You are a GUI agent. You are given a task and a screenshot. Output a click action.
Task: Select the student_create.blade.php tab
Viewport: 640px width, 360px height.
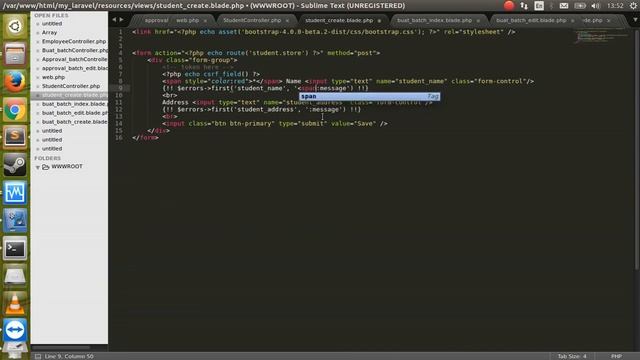[339, 20]
